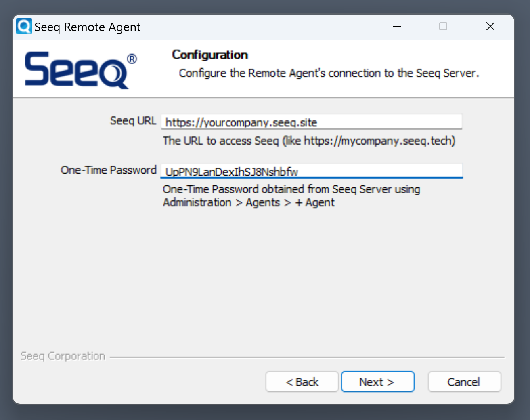
Task: Focus the Seeq URL text field
Action: (x=311, y=122)
